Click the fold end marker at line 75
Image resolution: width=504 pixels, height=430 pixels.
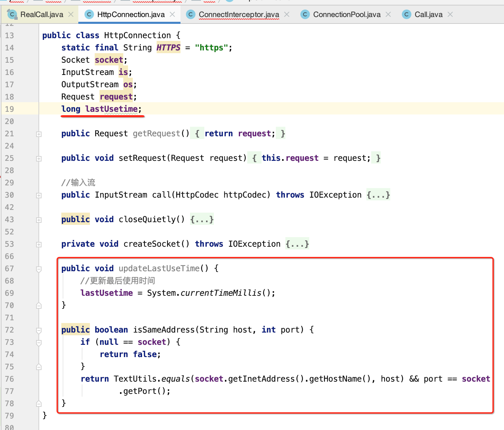click(x=39, y=367)
